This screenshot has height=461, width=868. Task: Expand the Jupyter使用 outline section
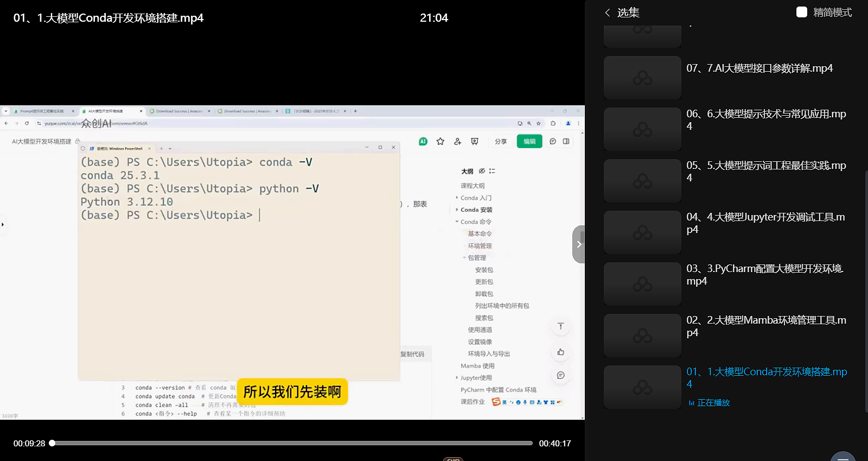point(457,378)
